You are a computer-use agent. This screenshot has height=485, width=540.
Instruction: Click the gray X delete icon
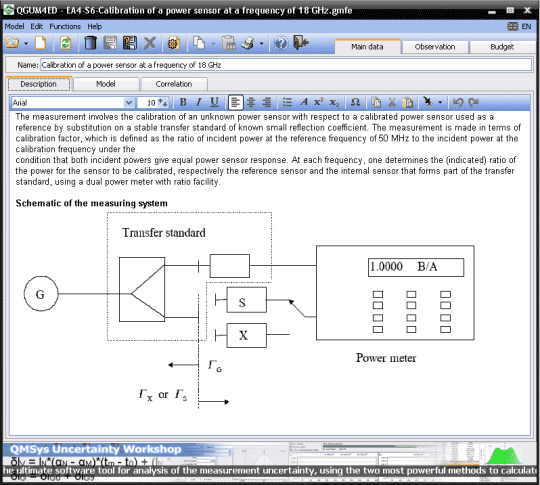149,43
